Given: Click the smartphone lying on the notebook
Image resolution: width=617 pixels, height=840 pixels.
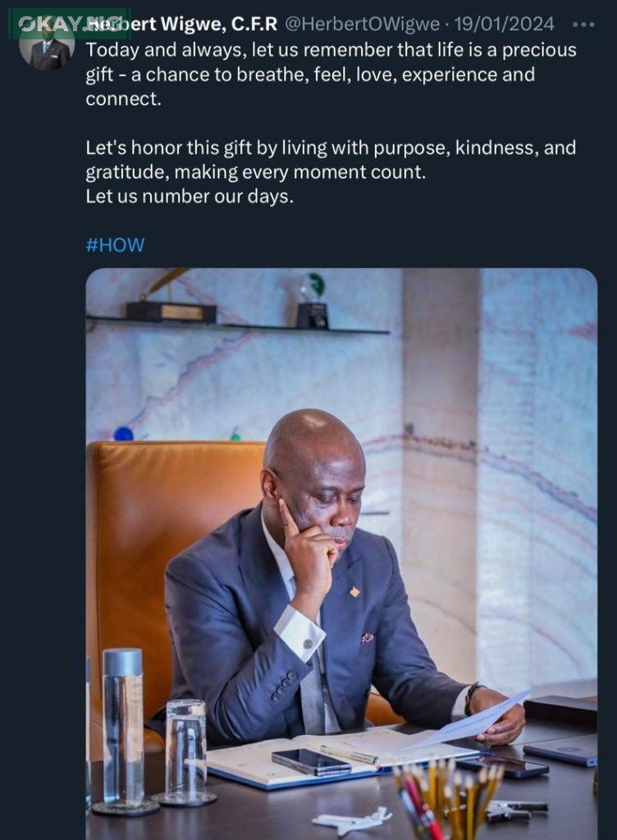Looking at the screenshot, I should pos(312,762).
